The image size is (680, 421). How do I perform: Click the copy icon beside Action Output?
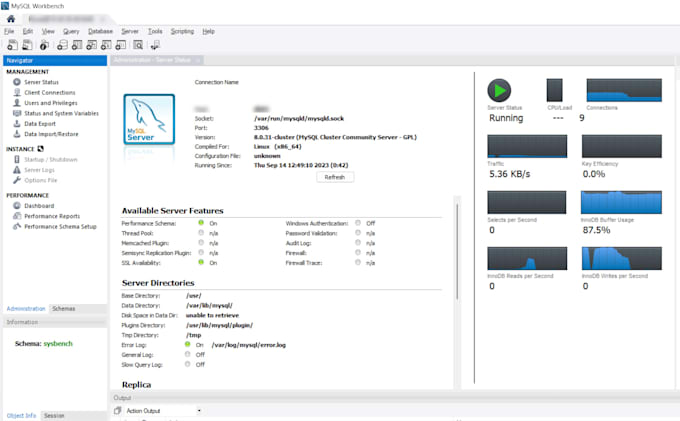coord(118,410)
